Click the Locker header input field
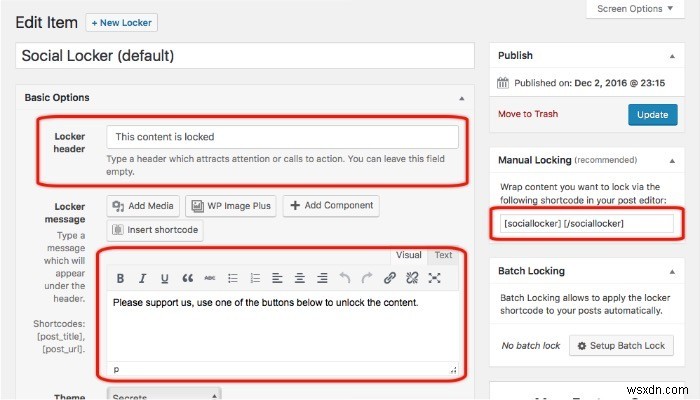 click(x=282, y=137)
